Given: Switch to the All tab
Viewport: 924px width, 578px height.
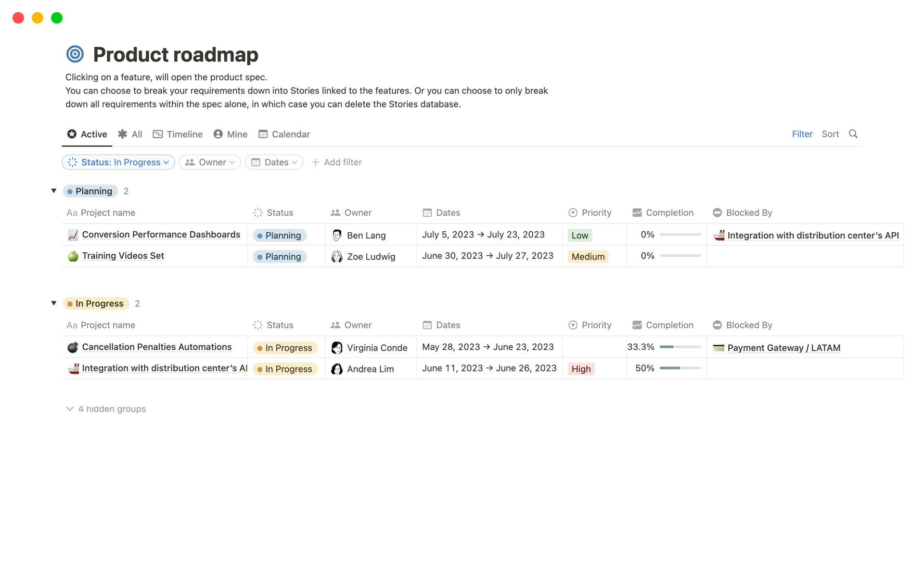Looking at the screenshot, I should [x=135, y=134].
